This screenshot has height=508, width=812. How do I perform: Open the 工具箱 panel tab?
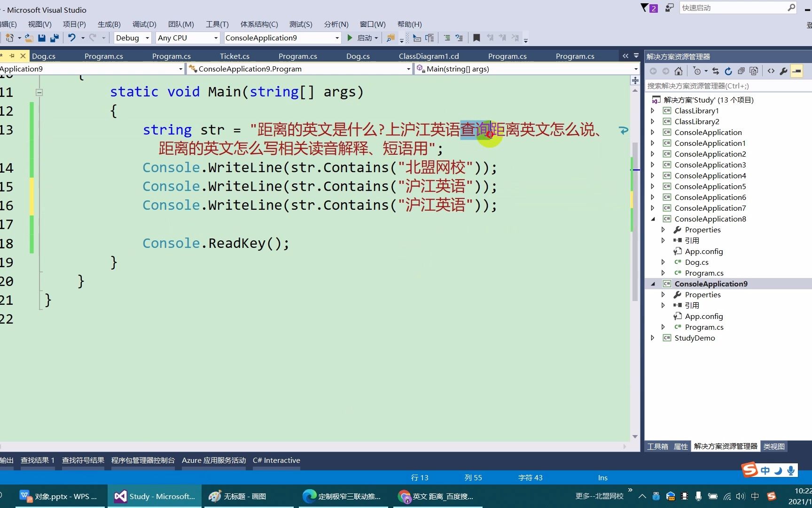[x=657, y=446]
